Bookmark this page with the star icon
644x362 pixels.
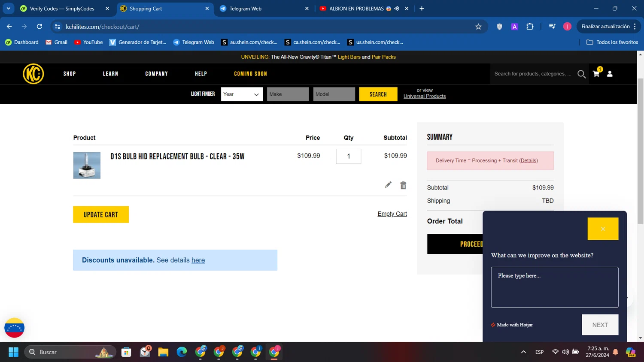click(478, 27)
